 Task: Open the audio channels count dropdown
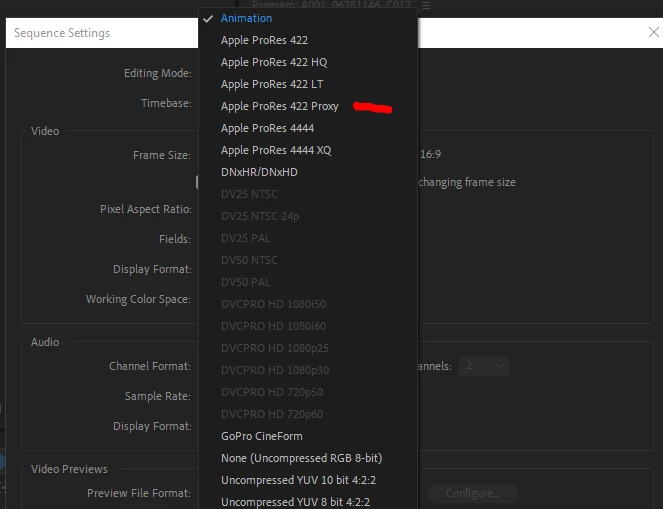[484, 366]
